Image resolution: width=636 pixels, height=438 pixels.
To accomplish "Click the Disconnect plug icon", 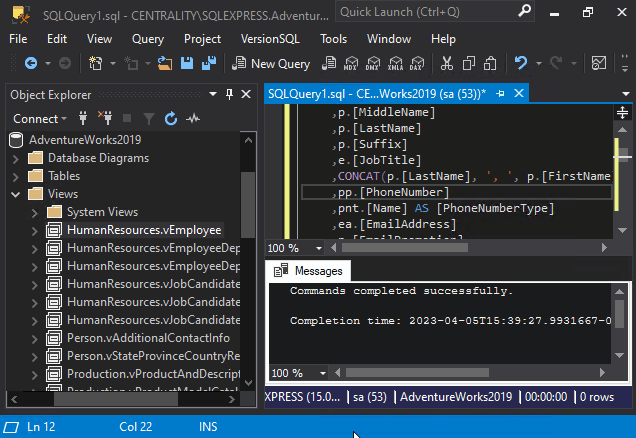I will 105,118.
